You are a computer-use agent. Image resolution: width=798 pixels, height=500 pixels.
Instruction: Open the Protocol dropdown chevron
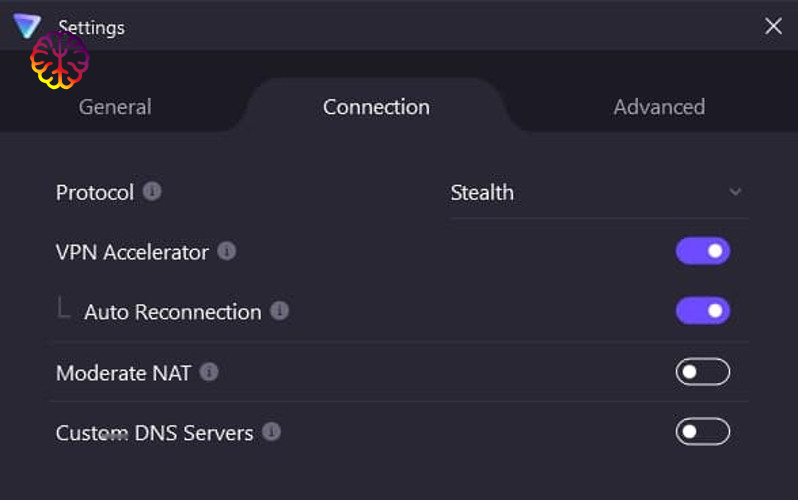pos(735,192)
